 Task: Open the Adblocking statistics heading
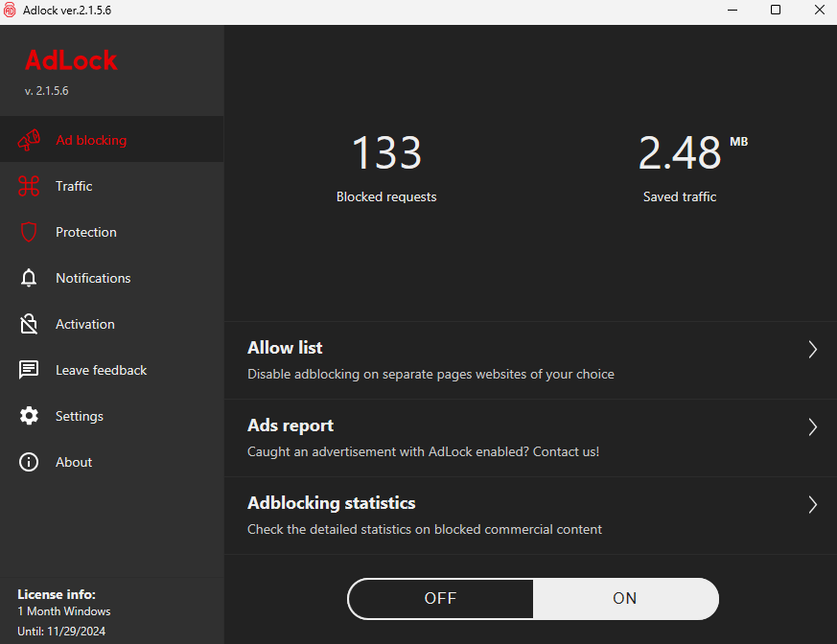(332, 503)
